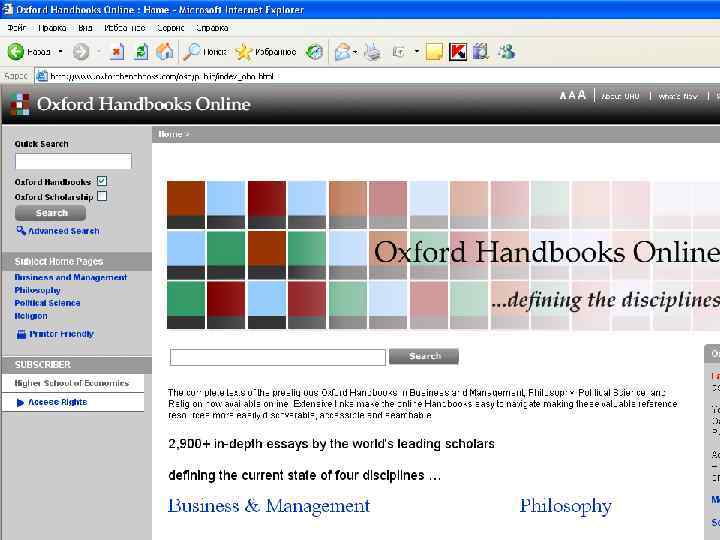The width and height of the screenshot is (720, 540).
Task: Open the Избранное menu
Action: (x=125, y=28)
